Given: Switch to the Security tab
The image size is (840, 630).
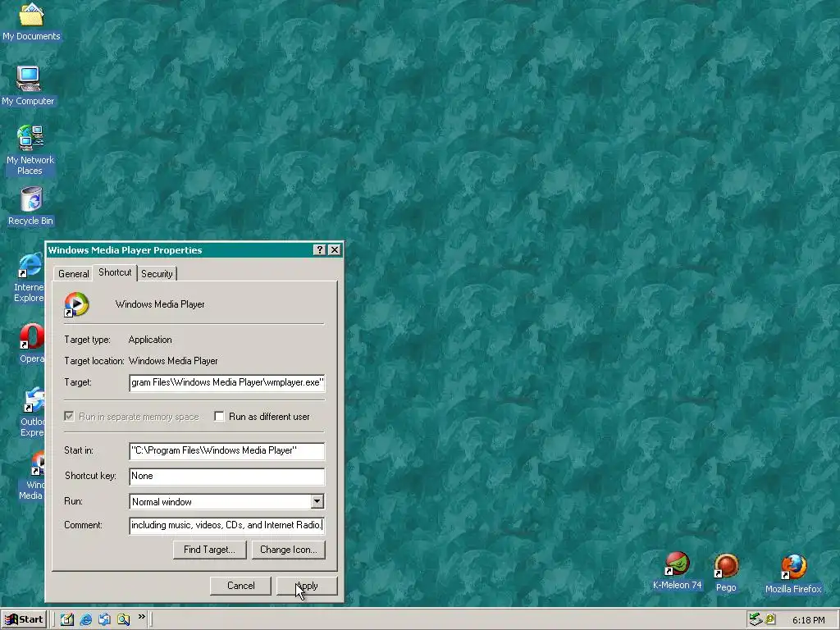Looking at the screenshot, I should pyautogui.click(x=157, y=274).
